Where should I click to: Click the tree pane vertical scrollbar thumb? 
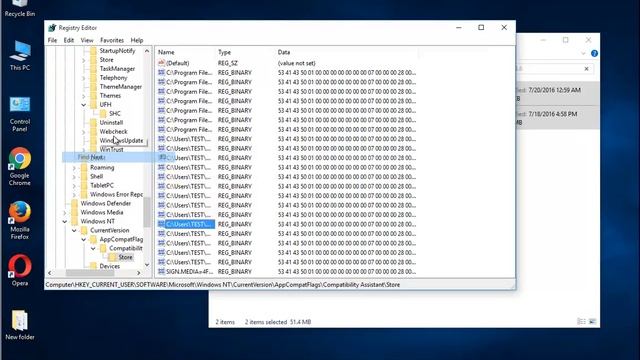147,212
